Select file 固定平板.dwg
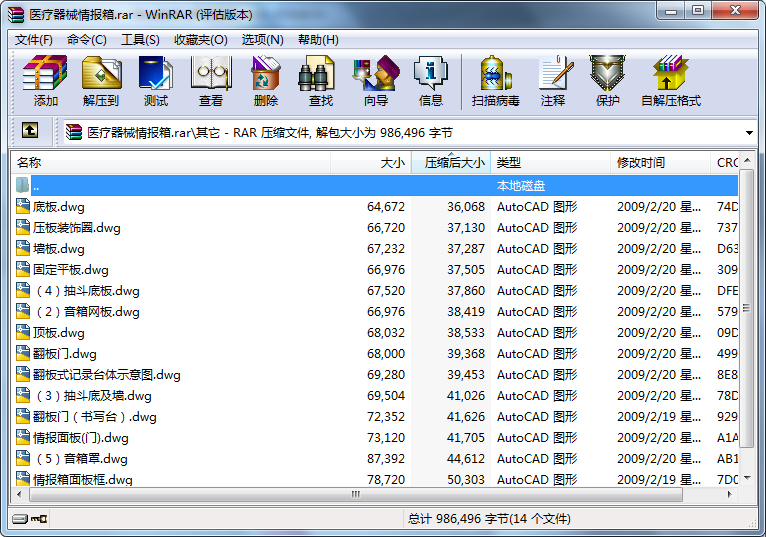Screen dimensions: 766x537 click(x=70, y=270)
